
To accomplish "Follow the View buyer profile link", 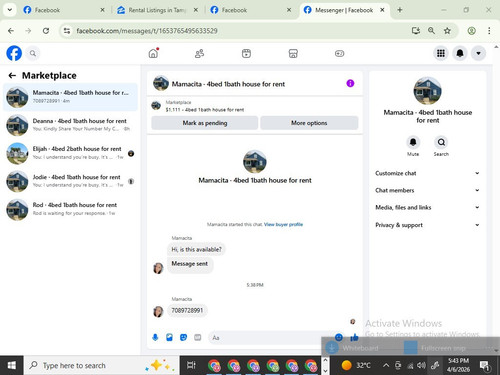I will coord(283,224).
